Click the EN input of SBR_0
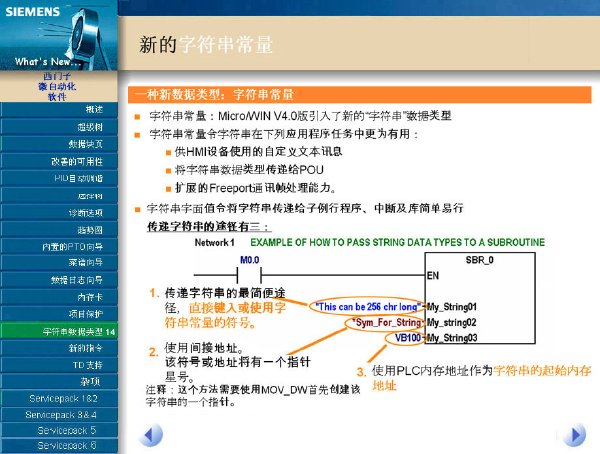The height and width of the screenshot is (454, 600). (433, 276)
